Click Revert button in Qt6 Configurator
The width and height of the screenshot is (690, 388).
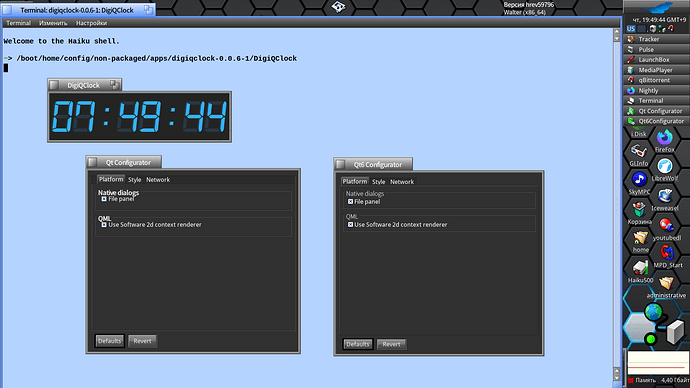click(391, 344)
